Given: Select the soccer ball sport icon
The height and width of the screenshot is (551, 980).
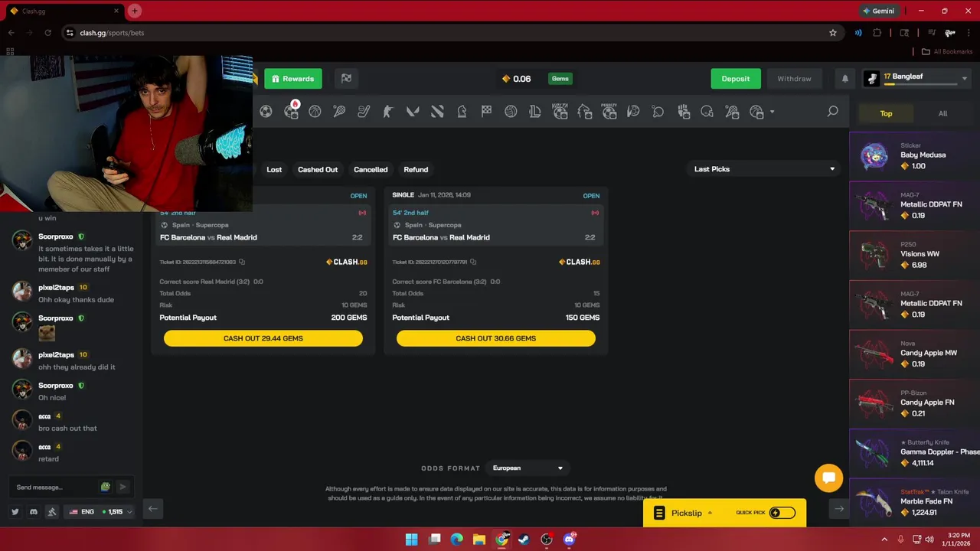Looking at the screenshot, I should (x=266, y=112).
